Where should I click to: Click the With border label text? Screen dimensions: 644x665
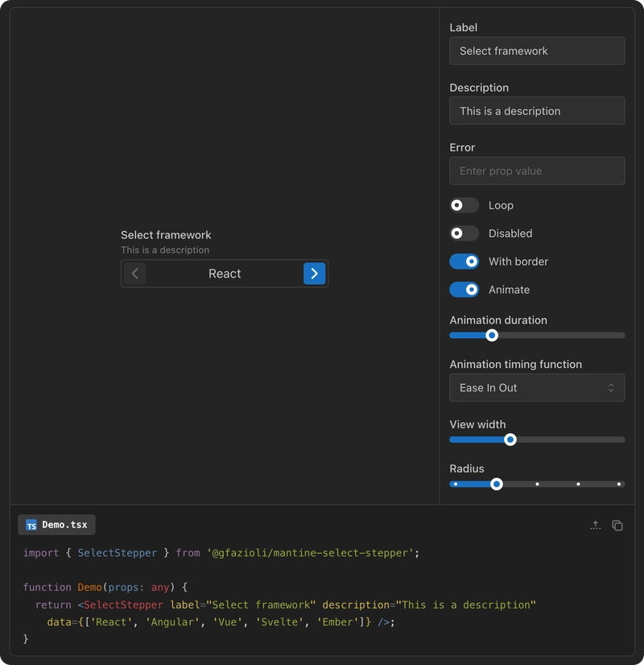pyautogui.click(x=518, y=262)
